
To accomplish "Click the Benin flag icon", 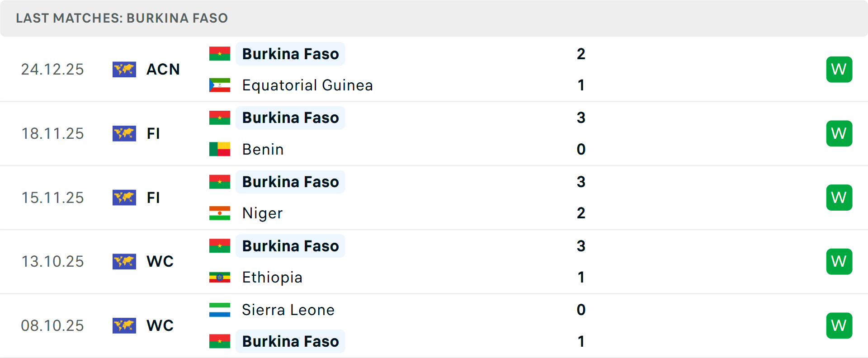I will 220,149.
